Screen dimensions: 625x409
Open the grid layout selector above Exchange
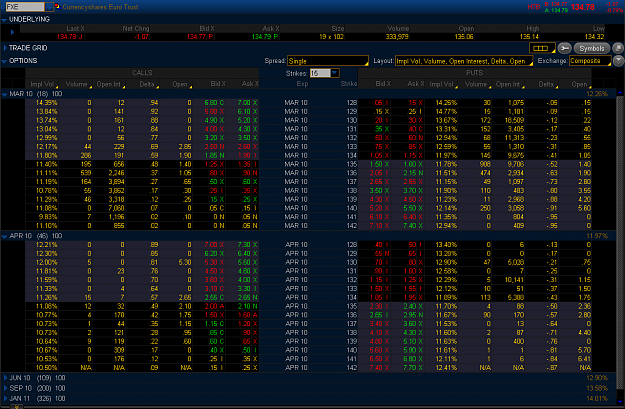pyautogui.click(x=542, y=48)
